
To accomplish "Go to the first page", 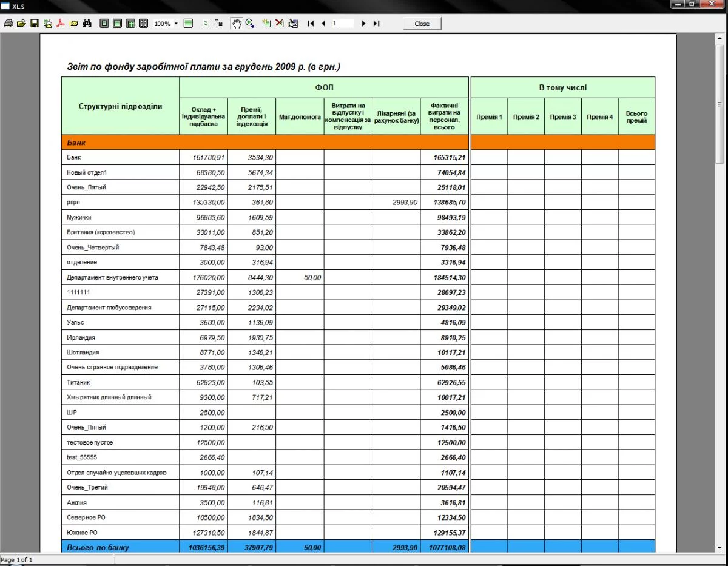I will click(311, 24).
